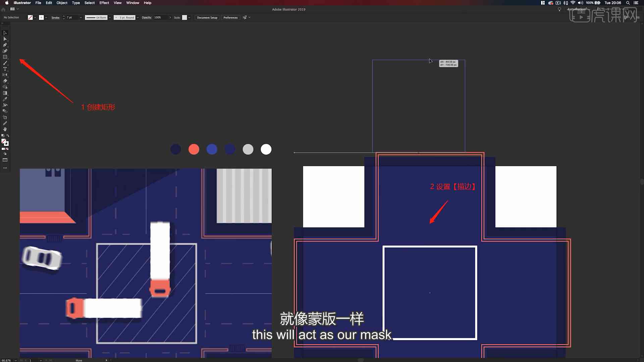Viewport: 644px width, 362px height.
Task: Open the Apple menu
Action: click(7, 3)
